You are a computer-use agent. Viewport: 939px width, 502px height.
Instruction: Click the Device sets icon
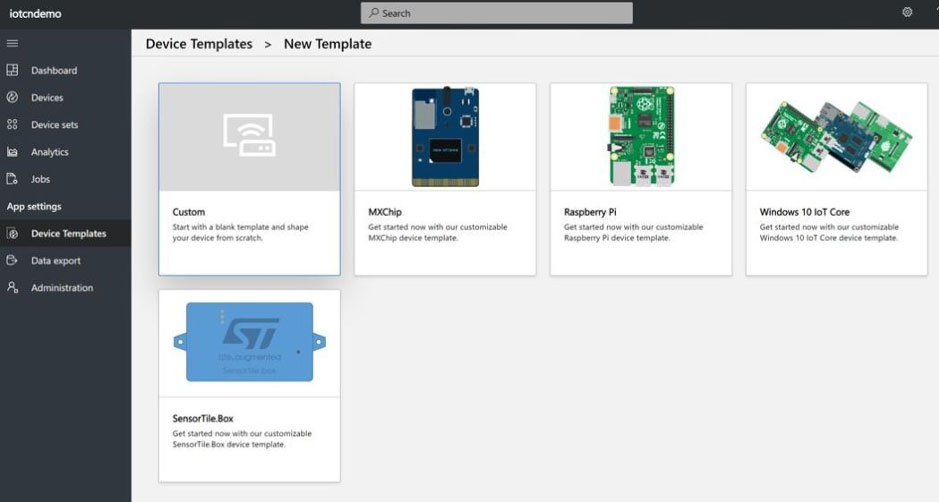pyautogui.click(x=12, y=125)
